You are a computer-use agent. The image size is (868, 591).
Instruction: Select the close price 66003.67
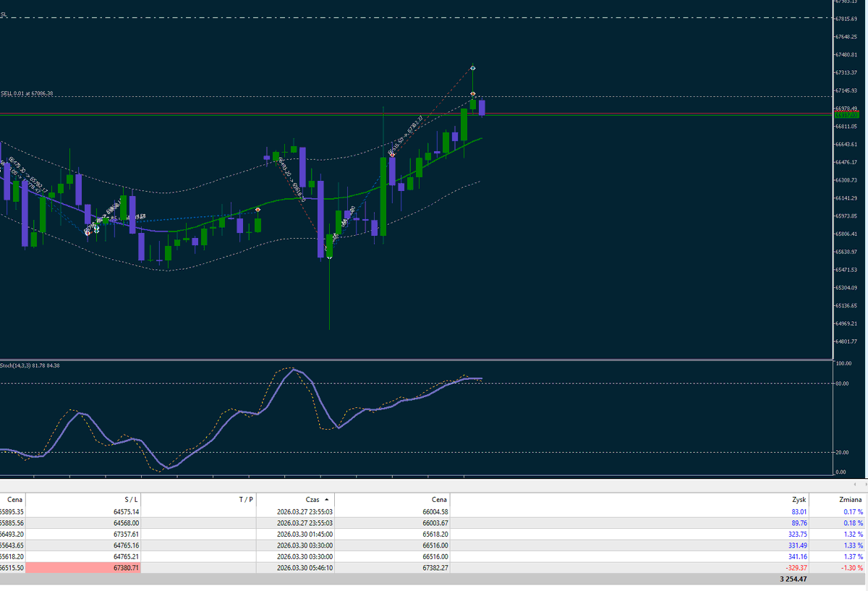tap(434, 522)
